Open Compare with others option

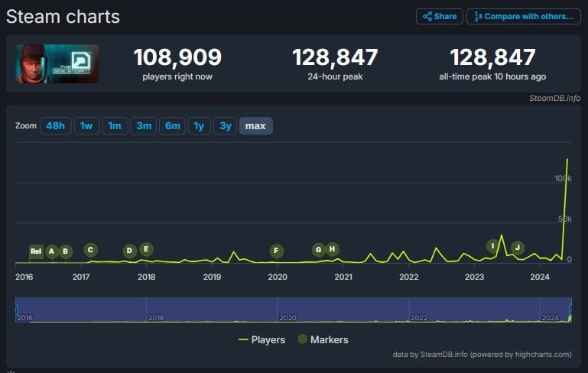click(523, 16)
